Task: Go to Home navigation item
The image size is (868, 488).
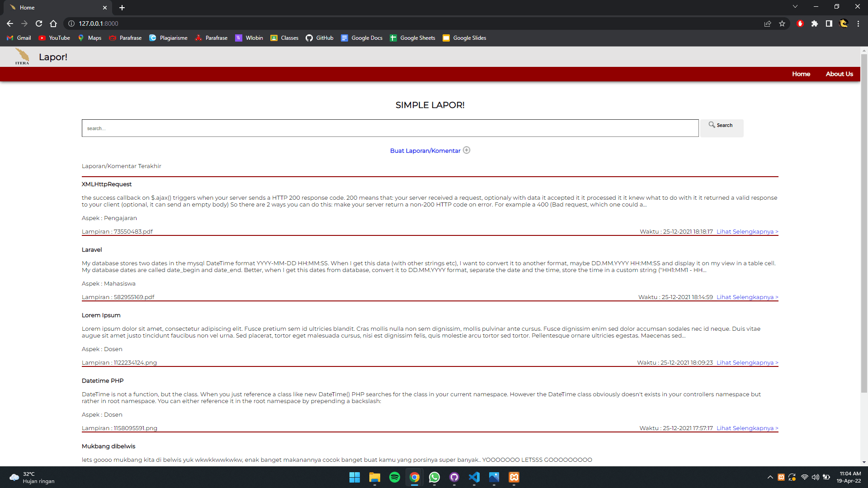Action: [801, 74]
